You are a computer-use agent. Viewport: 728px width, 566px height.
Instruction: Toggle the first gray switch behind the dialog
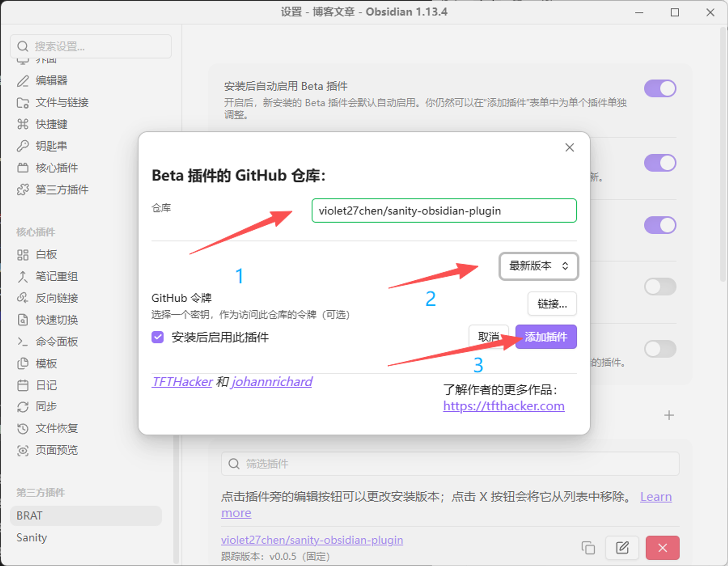pos(660,287)
